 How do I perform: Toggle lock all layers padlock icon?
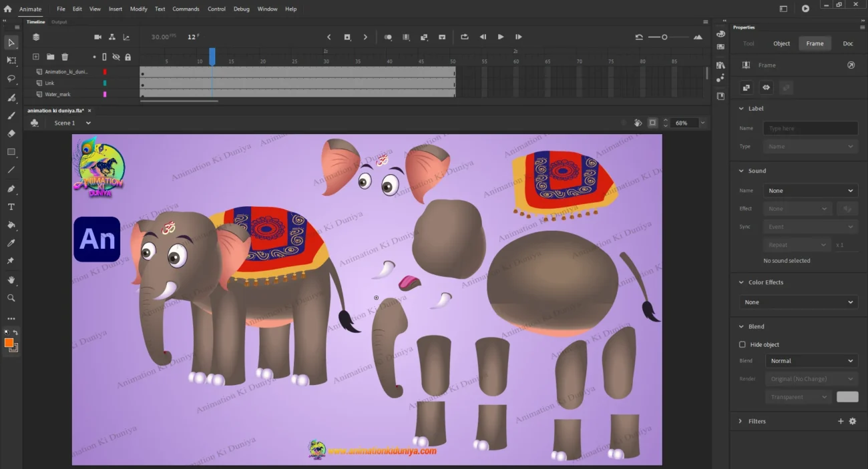coord(128,57)
